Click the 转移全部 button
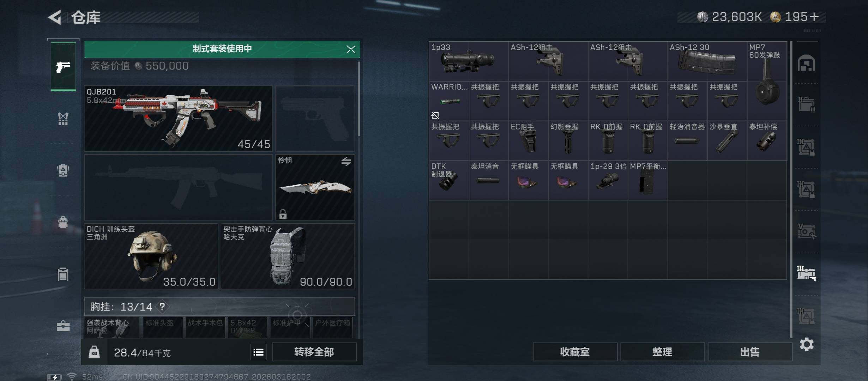This screenshot has height=381, width=868. tap(314, 352)
